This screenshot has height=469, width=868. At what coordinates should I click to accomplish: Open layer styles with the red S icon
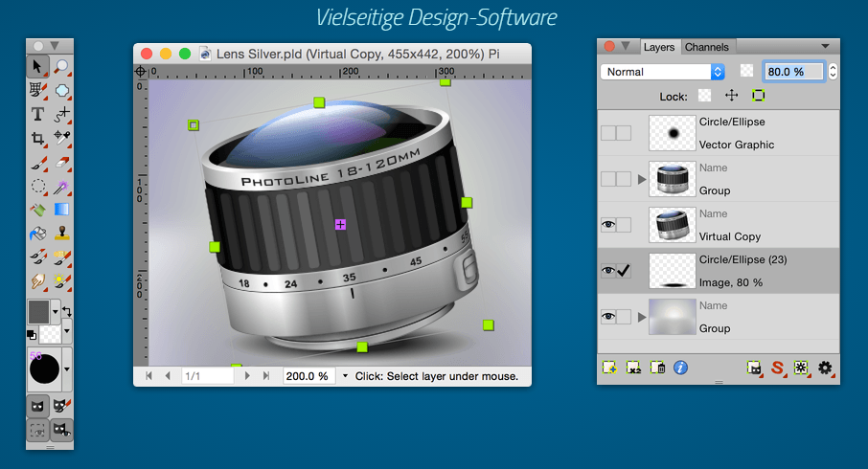click(x=778, y=368)
